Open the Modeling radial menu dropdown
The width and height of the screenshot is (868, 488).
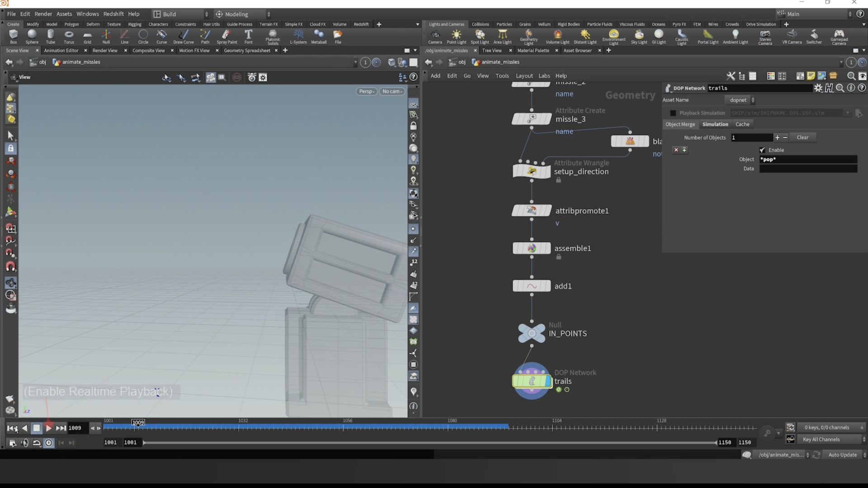[x=243, y=14]
